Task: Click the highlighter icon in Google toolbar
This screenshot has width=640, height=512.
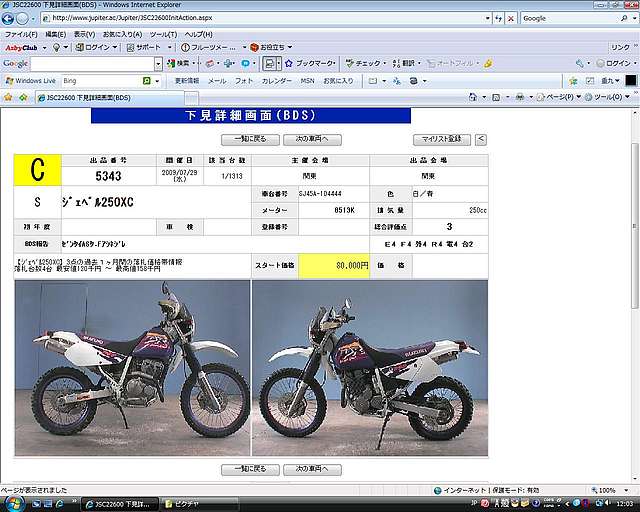Action: click(488, 63)
